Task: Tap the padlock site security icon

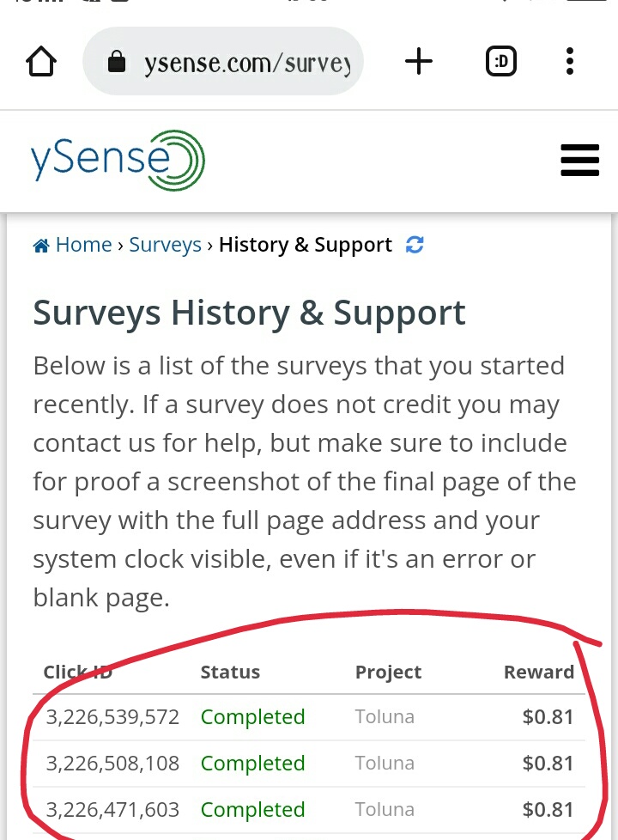Action: tap(116, 62)
